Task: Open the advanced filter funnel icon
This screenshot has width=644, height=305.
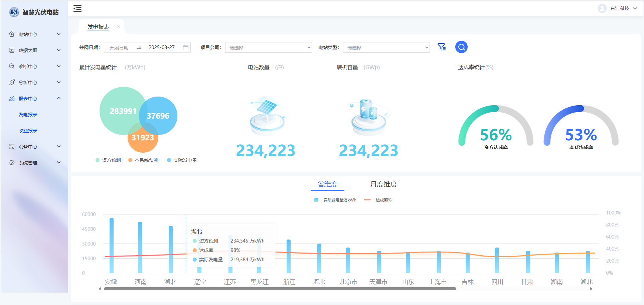Action: (442, 47)
